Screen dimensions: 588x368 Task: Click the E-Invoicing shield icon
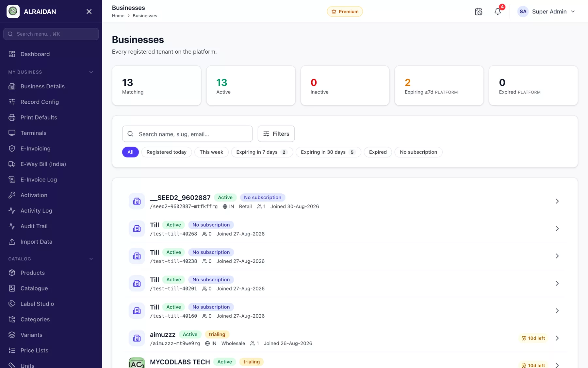(12, 149)
